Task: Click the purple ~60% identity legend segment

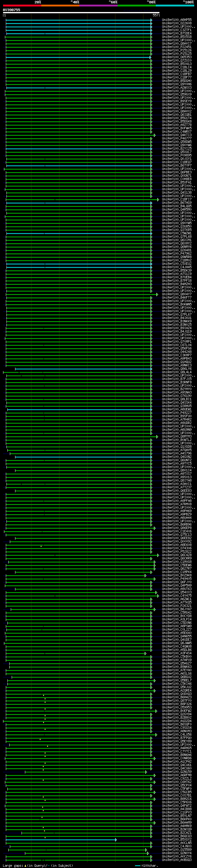Action: click(98, 6)
